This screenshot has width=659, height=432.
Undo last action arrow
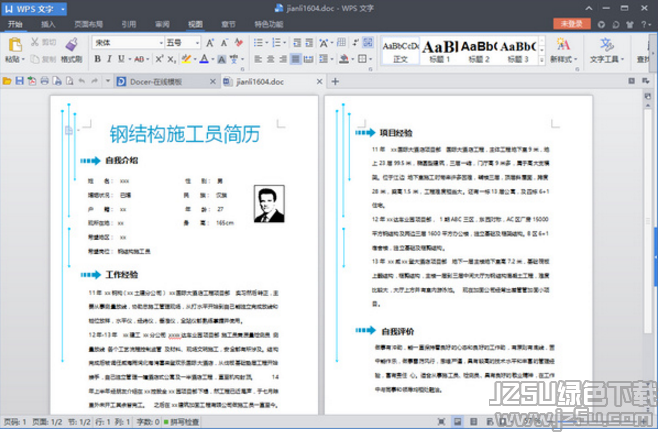[x=82, y=81]
